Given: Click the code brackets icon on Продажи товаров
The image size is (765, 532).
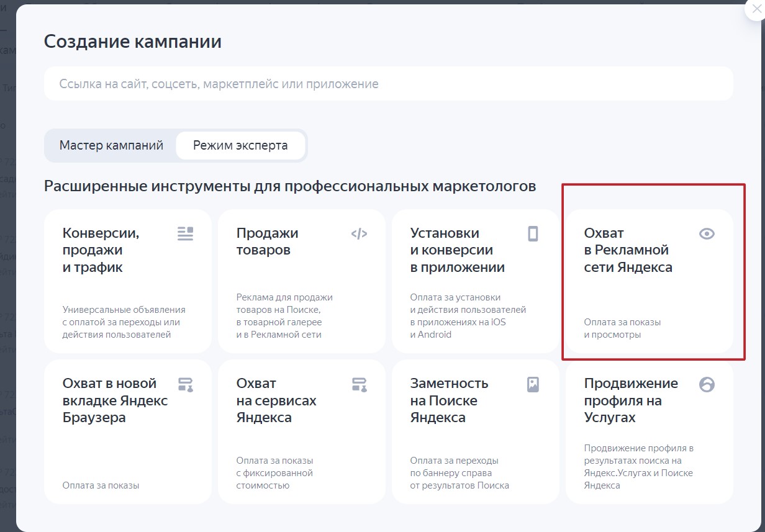Looking at the screenshot, I should pos(359,234).
